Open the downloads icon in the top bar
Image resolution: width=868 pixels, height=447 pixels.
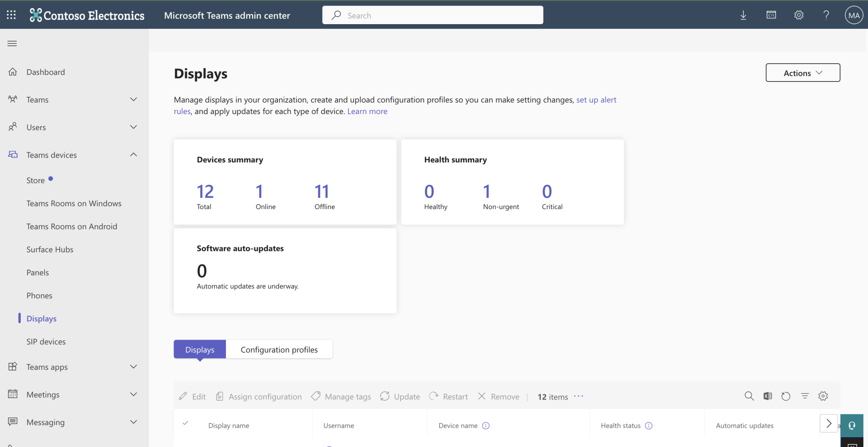[743, 15]
